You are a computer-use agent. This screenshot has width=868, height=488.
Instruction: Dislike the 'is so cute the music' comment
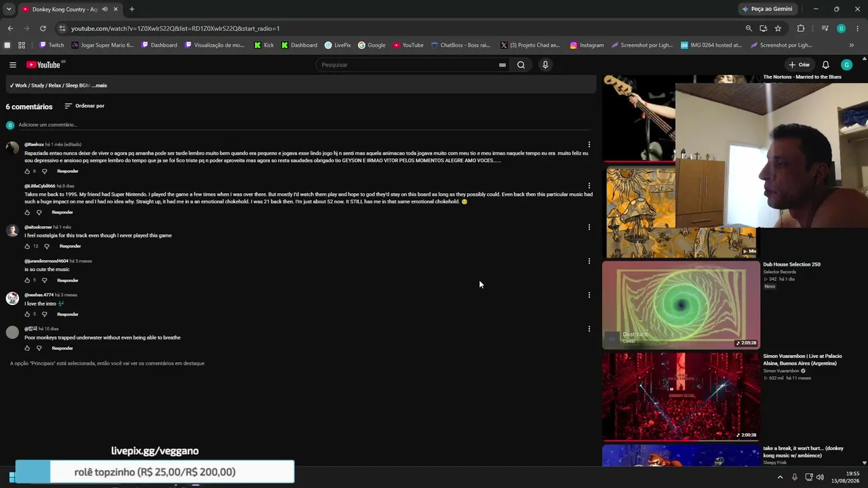pyautogui.click(x=45, y=281)
